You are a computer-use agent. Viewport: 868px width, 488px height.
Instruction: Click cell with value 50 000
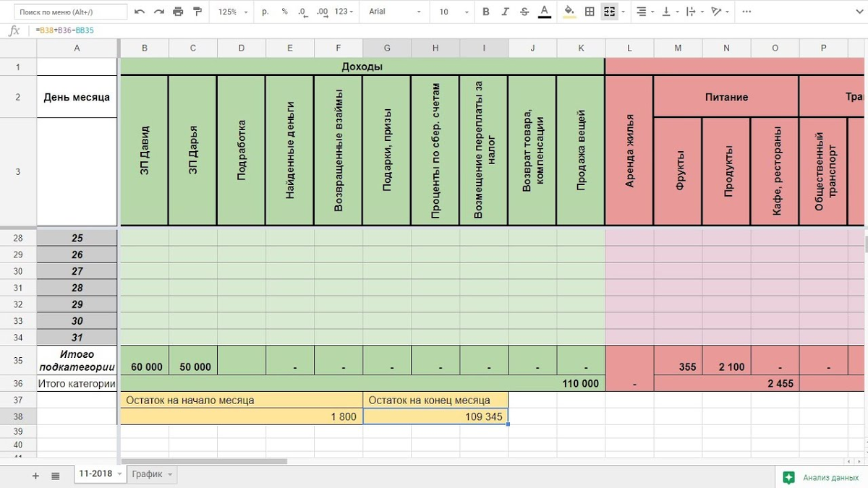tap(193, 360)
